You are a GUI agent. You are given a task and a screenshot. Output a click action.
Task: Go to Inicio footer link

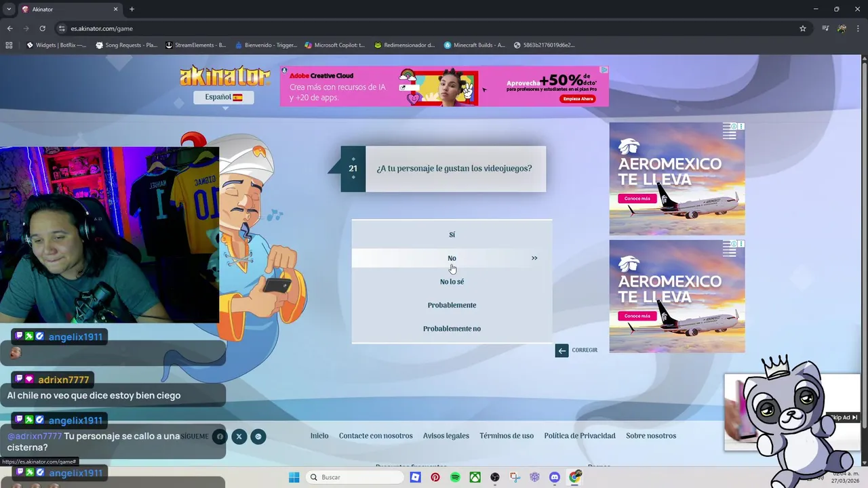pyautogui.click(x=319, y=436)
